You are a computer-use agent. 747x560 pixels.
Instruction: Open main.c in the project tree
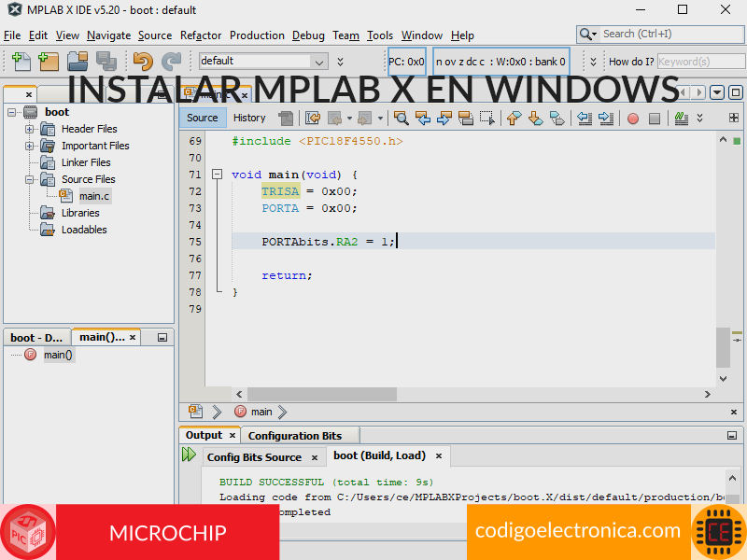click(x=94, y=196)
